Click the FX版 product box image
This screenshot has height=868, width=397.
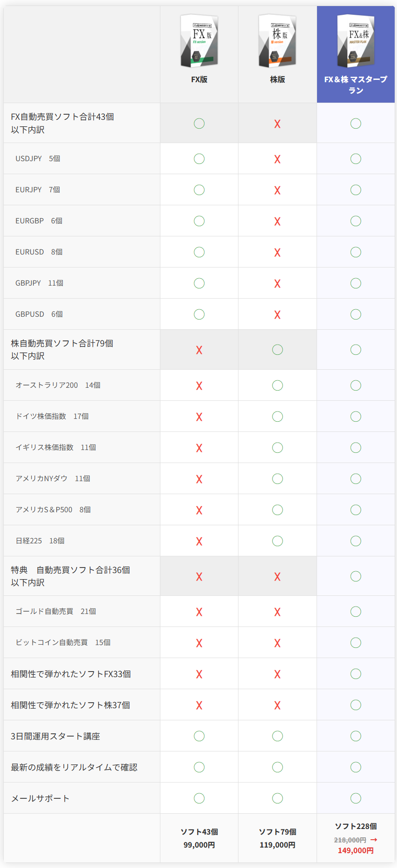[x=199, y=41]
